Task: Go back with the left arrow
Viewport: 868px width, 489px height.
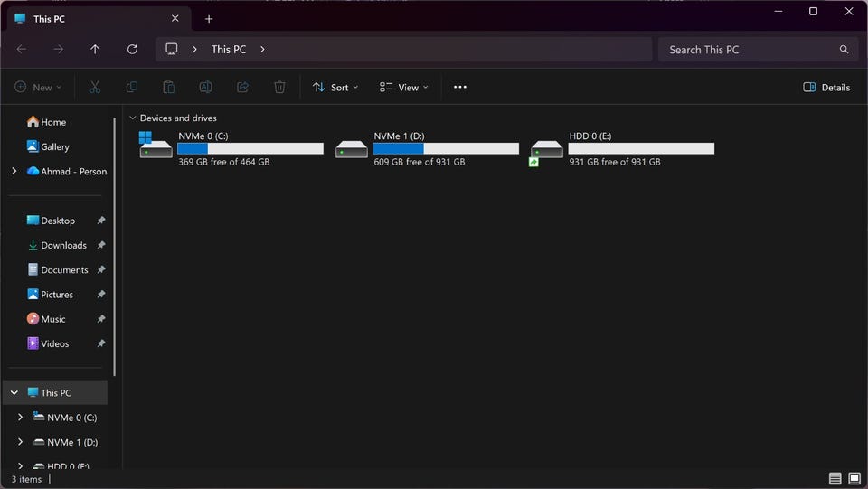Action: [x=22, y=49]
